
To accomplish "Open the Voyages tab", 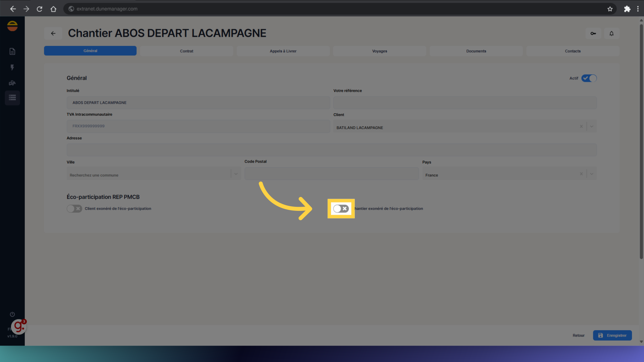I will tap(379, 51).
